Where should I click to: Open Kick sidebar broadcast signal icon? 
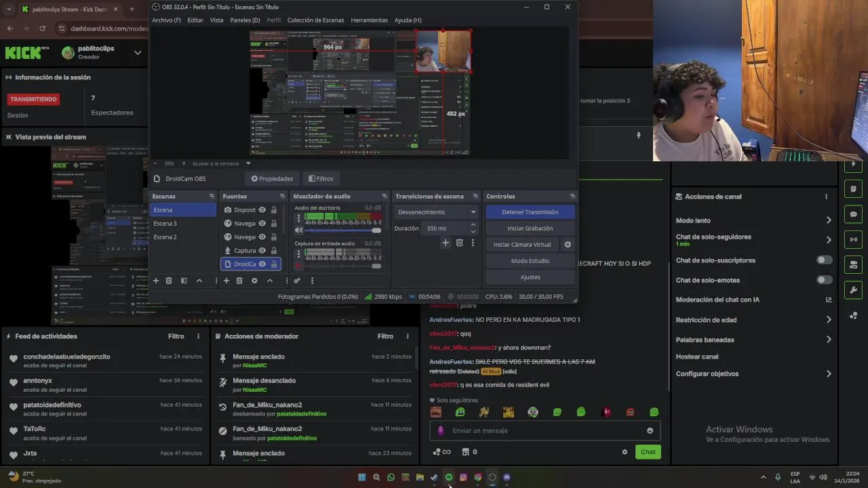pos(854,239)
